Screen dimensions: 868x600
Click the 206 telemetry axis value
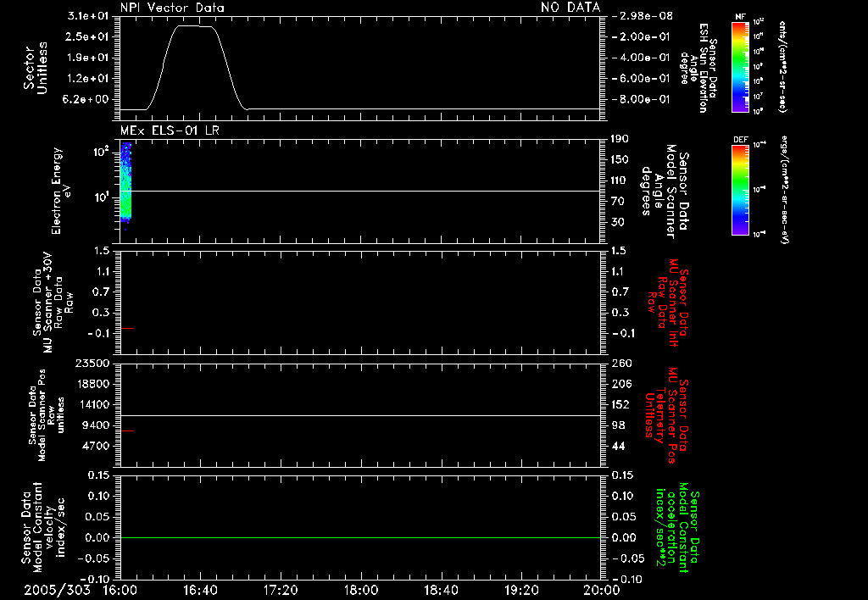621,384
